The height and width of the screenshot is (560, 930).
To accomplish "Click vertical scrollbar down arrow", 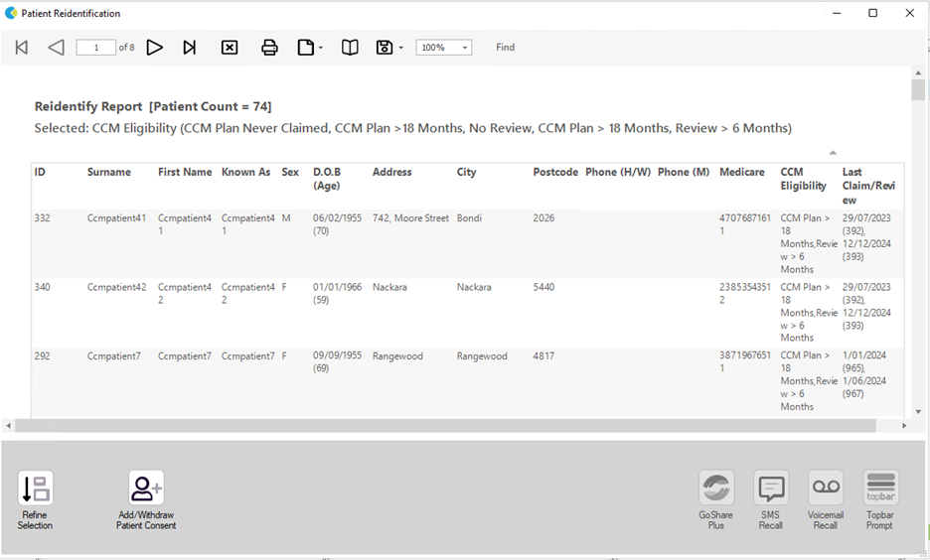I will 918,412.
